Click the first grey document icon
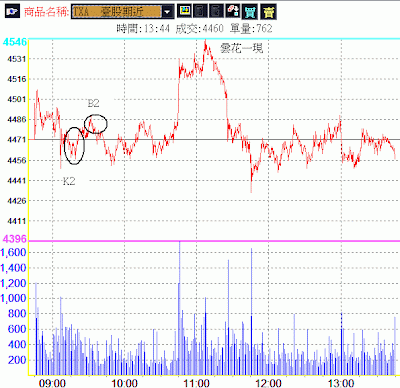This screenshot has height=388, width=400. (x=200, y=11)
